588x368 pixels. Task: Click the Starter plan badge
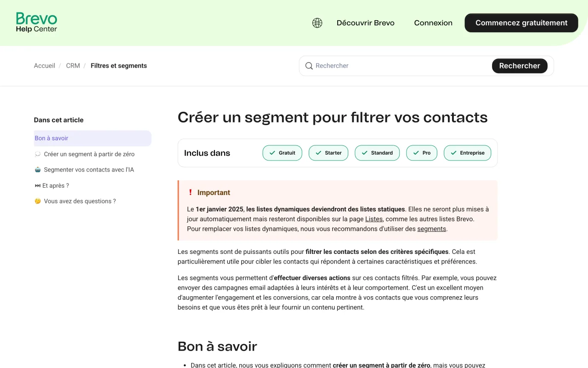pyautogui.click(x=328, y=153)
